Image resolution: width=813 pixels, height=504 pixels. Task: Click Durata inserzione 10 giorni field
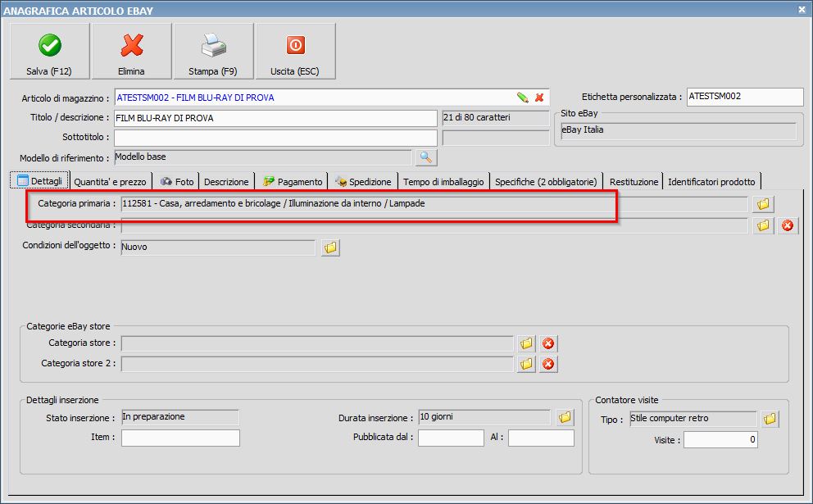[x=484, y=417]
